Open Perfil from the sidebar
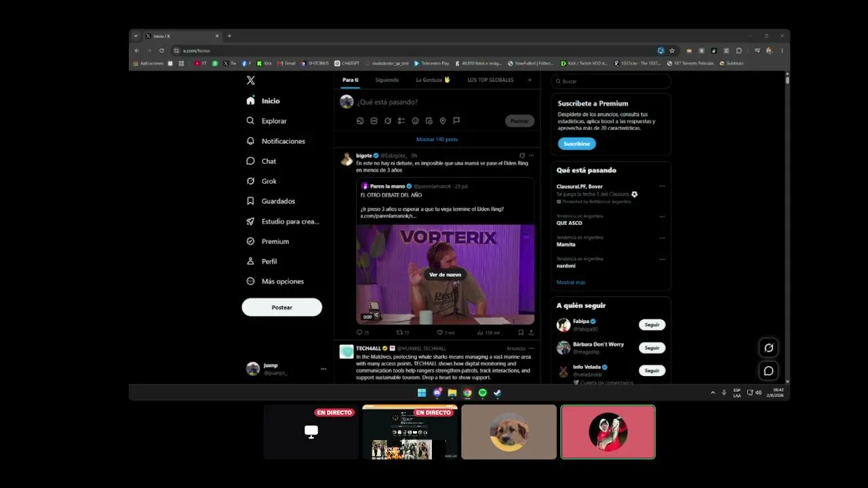The height and width of the screenshot is (488, 868). click(x=261, y=262)
